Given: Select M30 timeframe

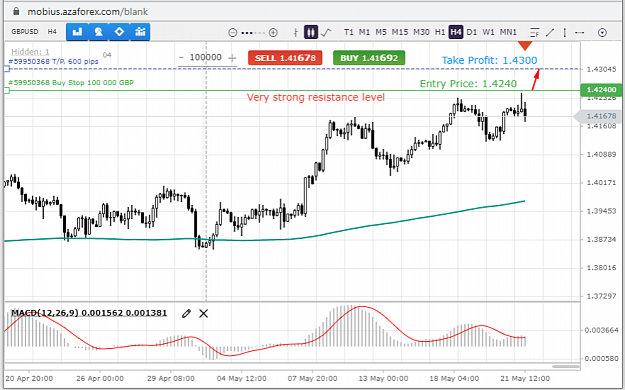Looking at the screenshot, I should 421,32.
